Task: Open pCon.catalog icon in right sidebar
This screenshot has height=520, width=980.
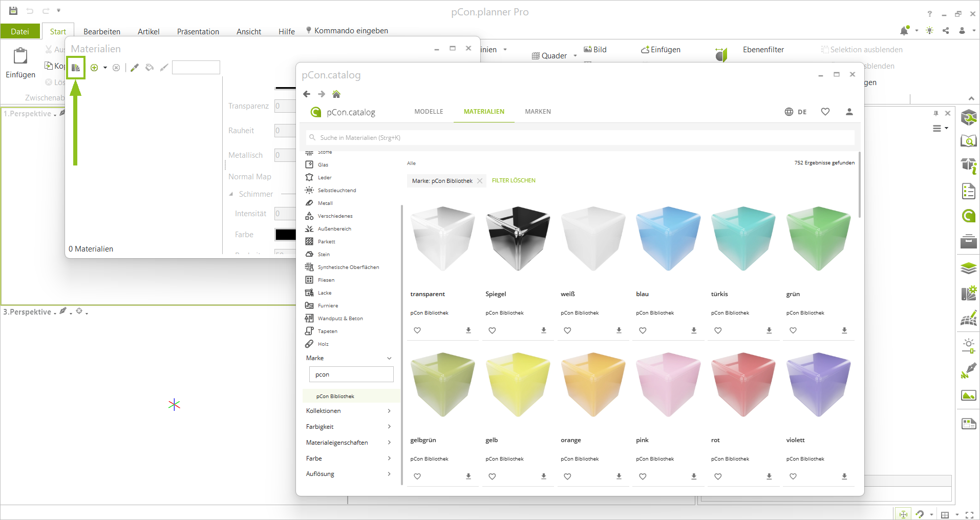Action: click(968, 216)
